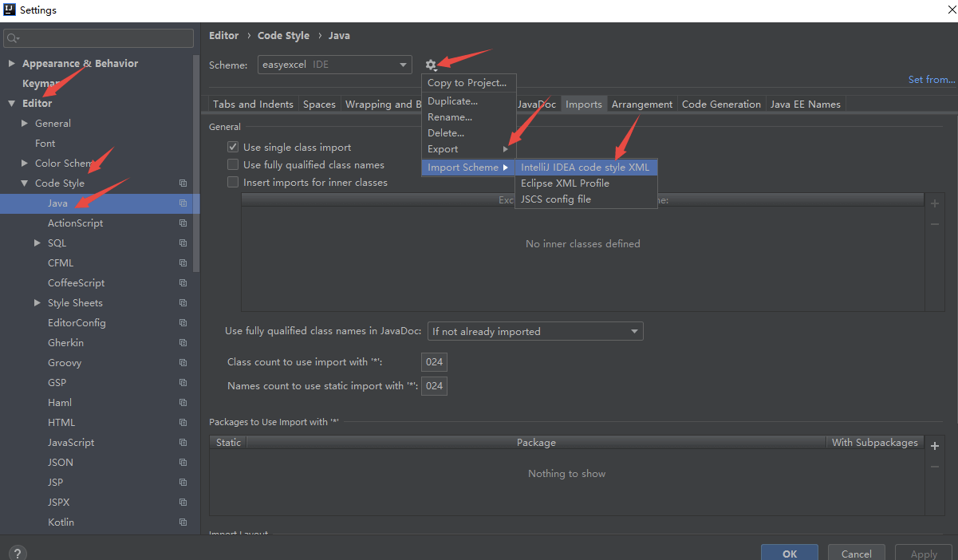Open the Export submenu
958x560 pixels.
[x=468, y=149]
